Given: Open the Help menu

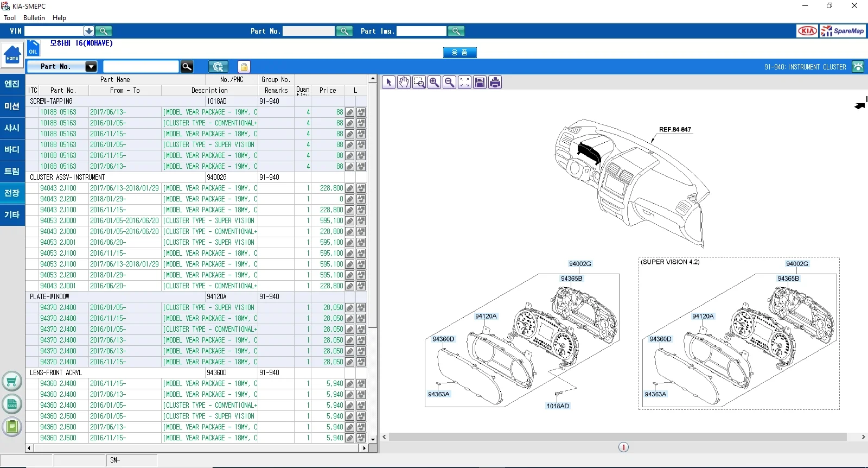Looking at the screenshot, I should click(59, 18).
